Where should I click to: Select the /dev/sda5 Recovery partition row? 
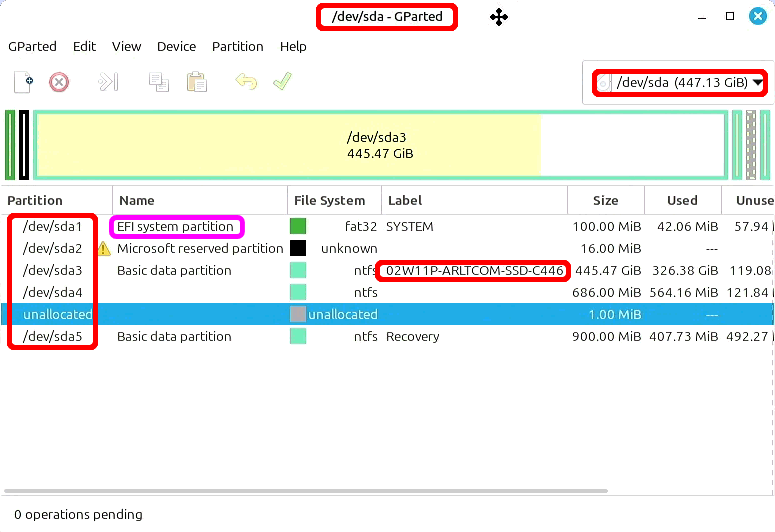coord(300,337)
